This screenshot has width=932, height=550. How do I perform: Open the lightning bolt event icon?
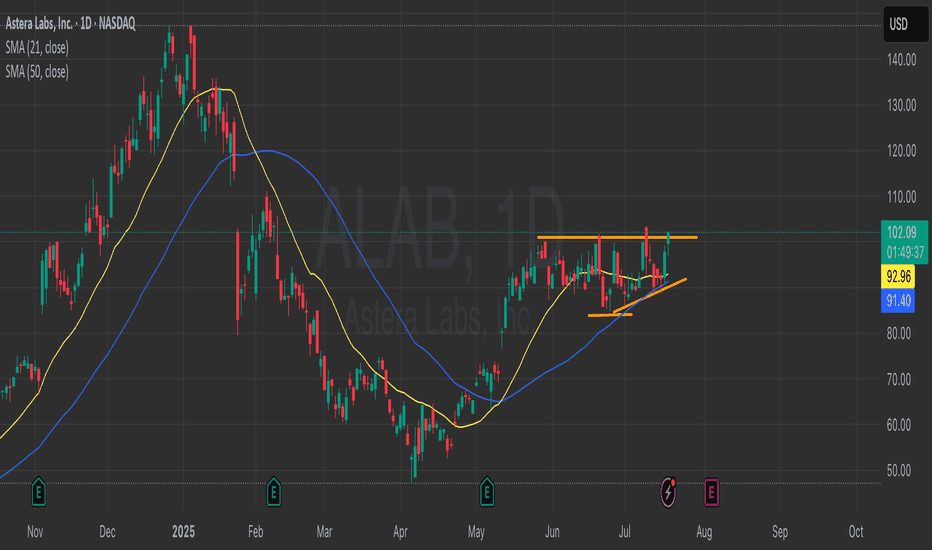point(668,492)
